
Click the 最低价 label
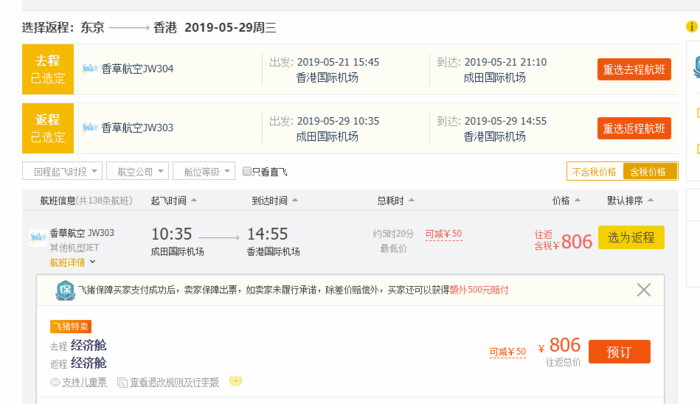coord(393,249)
